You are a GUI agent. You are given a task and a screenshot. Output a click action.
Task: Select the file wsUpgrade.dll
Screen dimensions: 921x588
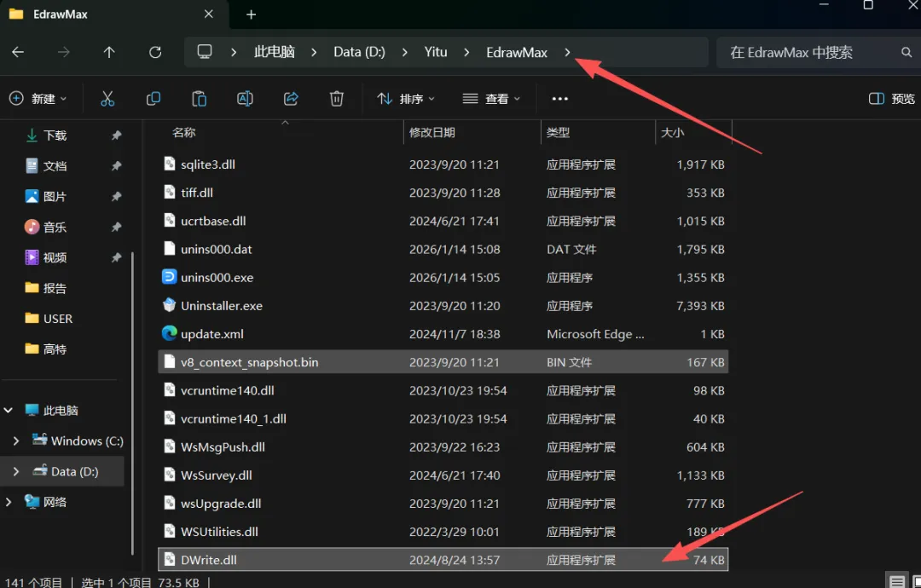(443, 503)
